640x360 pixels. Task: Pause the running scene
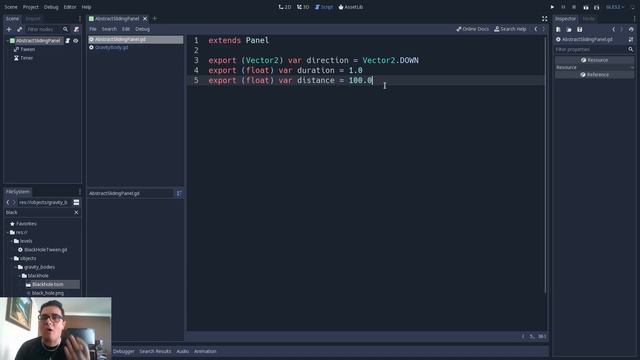[563, 7]
